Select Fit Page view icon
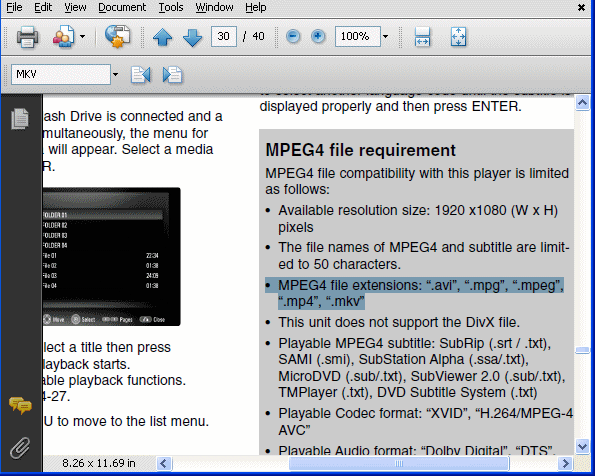 click(x=458, y=37)
